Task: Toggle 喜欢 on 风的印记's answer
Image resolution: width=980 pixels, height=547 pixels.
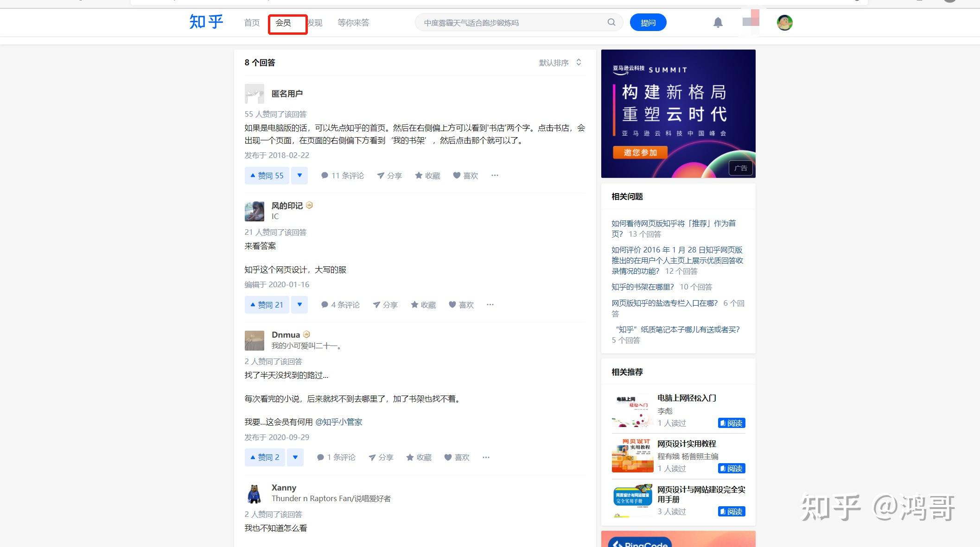Action: (x=461, y=305)
